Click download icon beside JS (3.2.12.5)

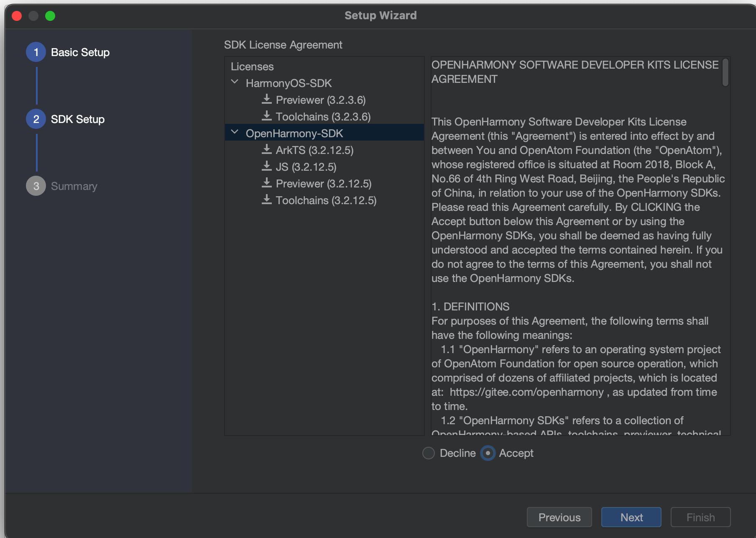266,167
